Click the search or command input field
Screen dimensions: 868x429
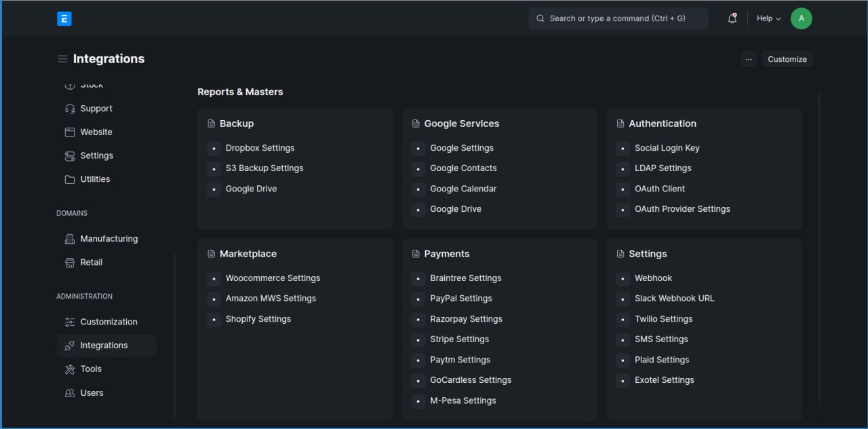click(618, 19)
